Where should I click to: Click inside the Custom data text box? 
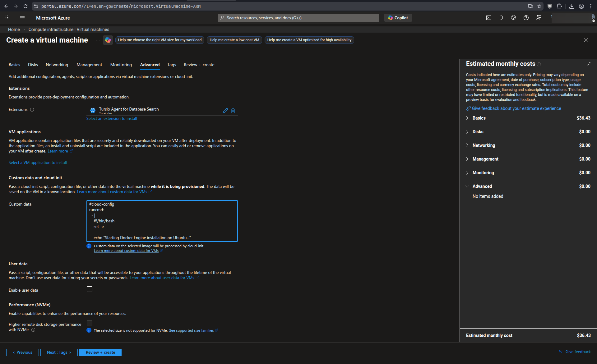(162, 221)
